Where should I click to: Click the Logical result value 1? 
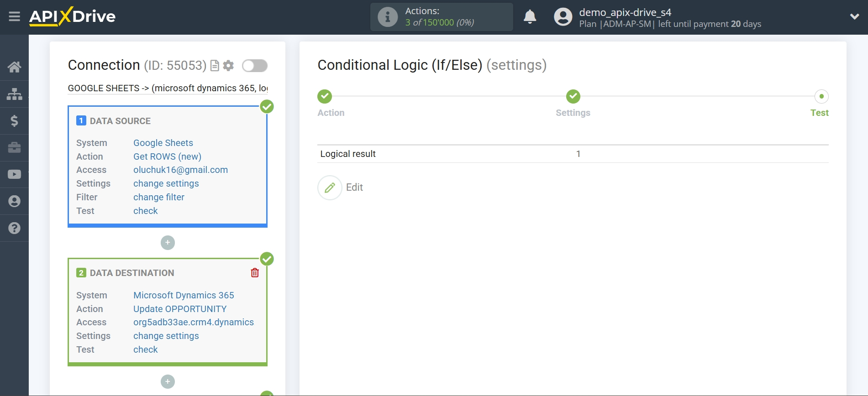(x=578, y=154)
